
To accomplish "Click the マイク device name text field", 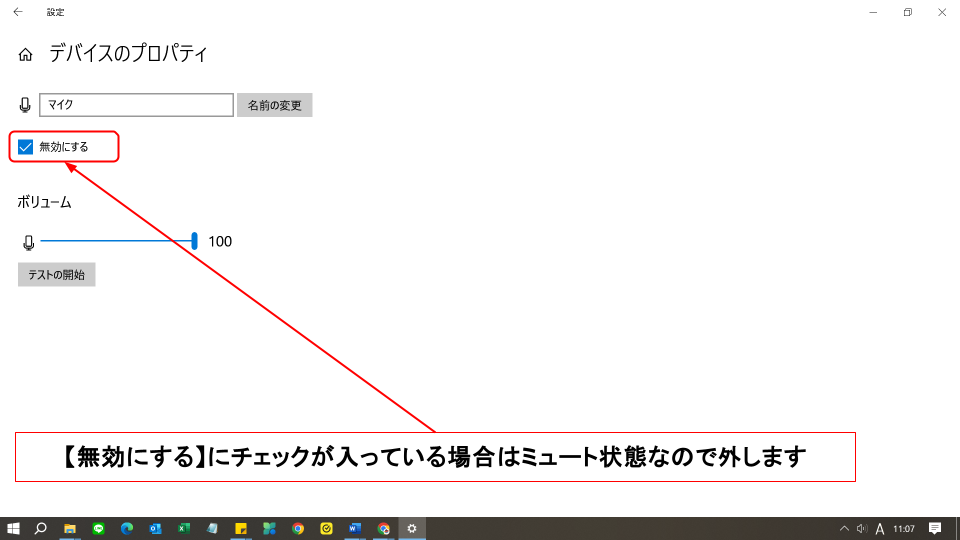I will 136,105.
